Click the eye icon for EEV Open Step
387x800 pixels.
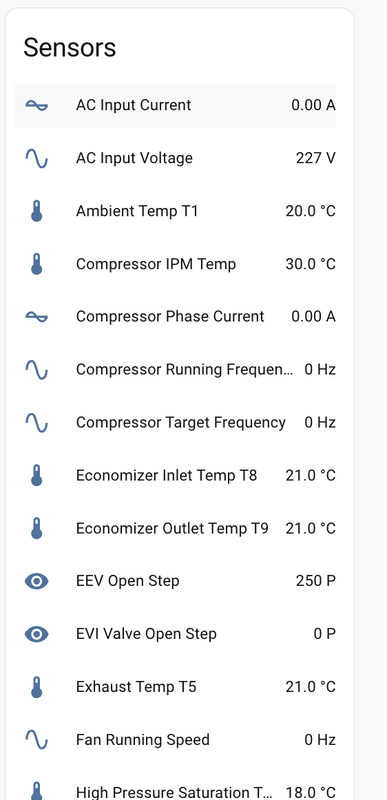[37, 581]
